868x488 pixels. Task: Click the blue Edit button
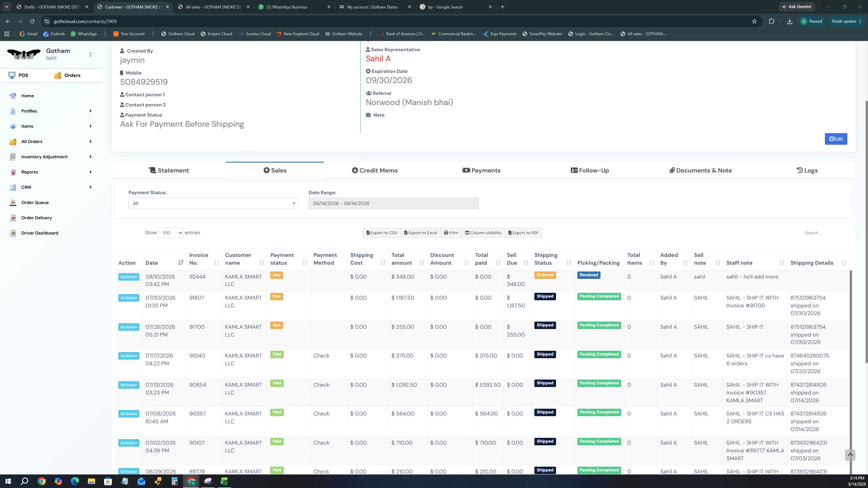836,139
